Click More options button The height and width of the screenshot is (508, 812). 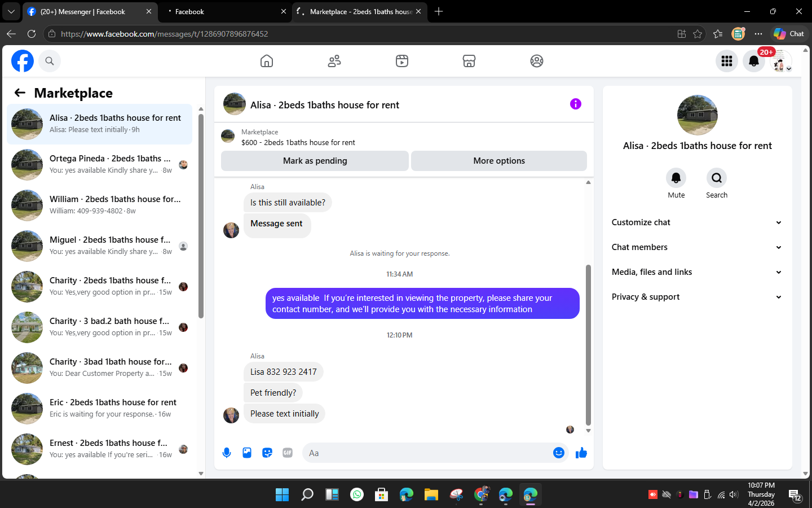[x=499, y=161]
